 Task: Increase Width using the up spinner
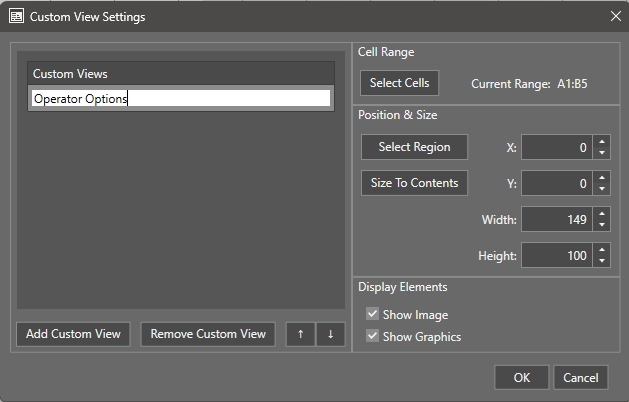pos(601,214)
